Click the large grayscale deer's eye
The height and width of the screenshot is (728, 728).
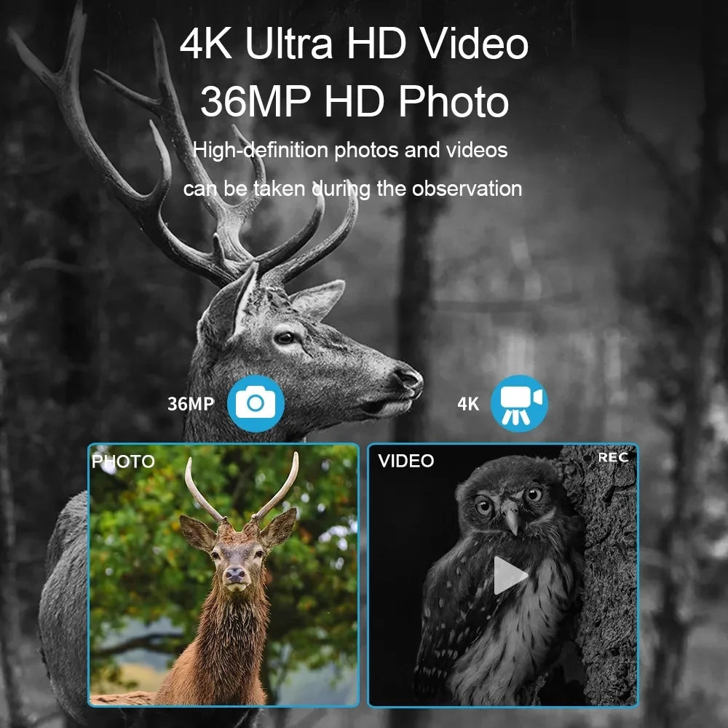pos(284,338)
